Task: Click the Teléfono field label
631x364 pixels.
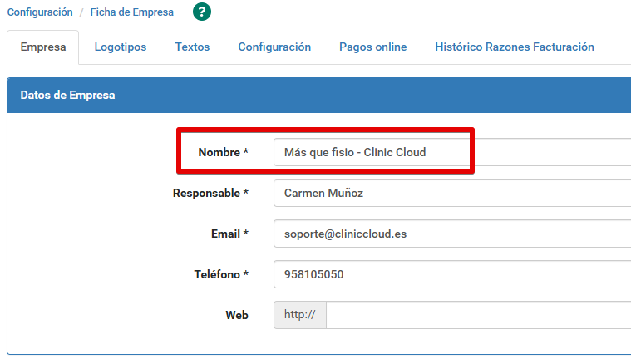Action: 221,274
